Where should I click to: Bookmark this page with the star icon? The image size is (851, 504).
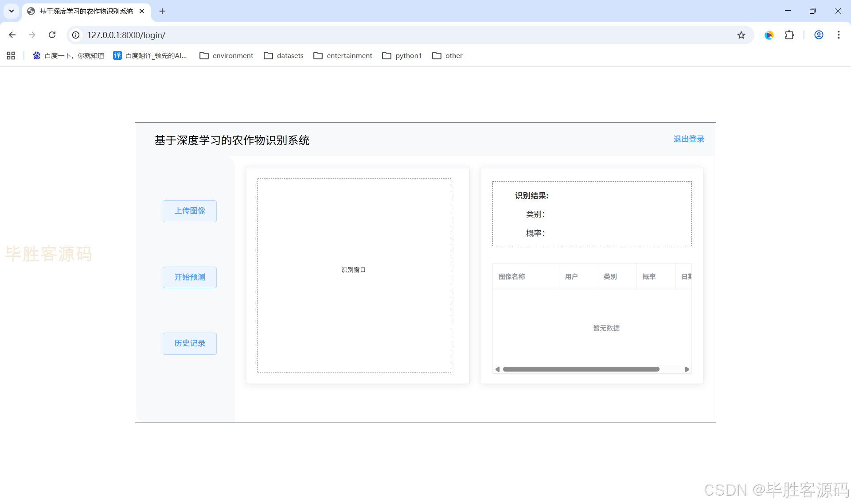pos(741,35)
